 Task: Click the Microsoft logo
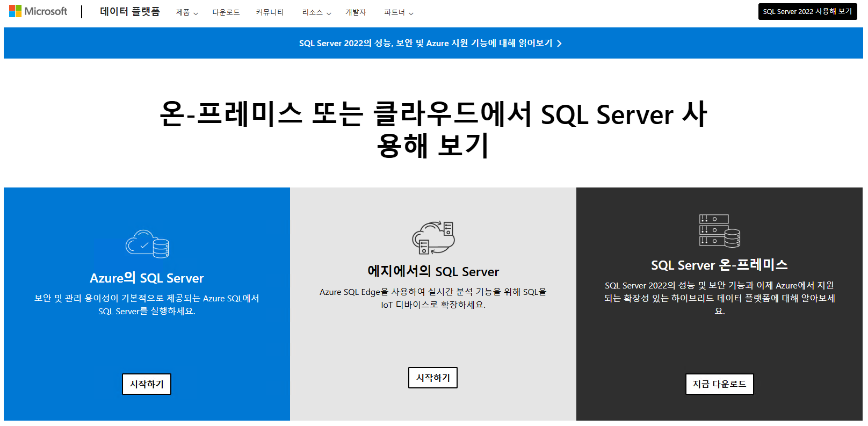pyautogui.click(x=38, y=11)
